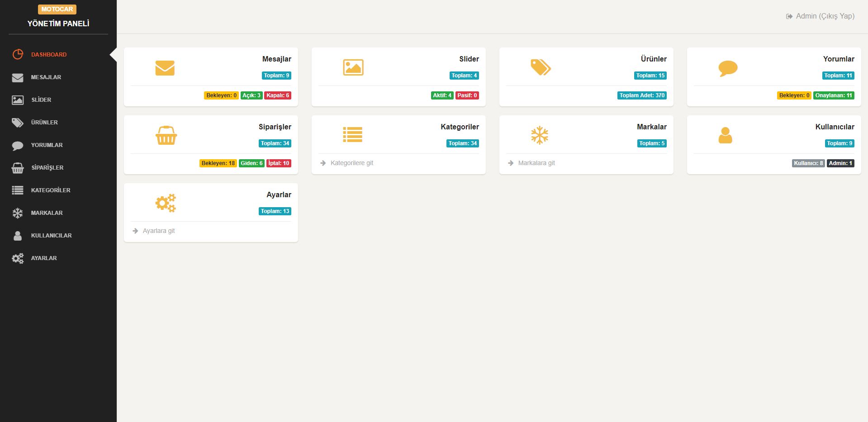Follow the Markalara git link
The image size is (868, 422).
click(536, 163)
